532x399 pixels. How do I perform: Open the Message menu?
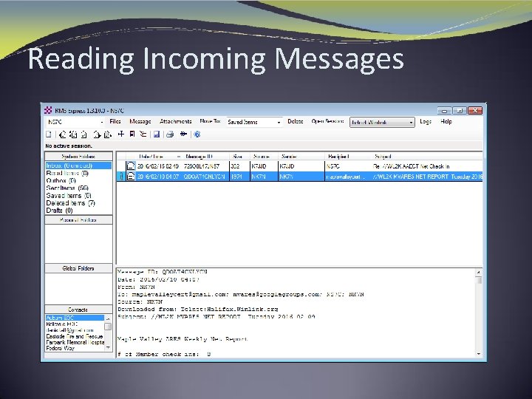(140, 121)
